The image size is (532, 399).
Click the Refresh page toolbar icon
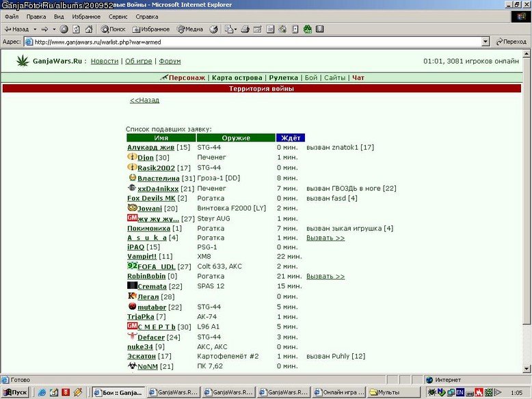[x=77, y=29]
